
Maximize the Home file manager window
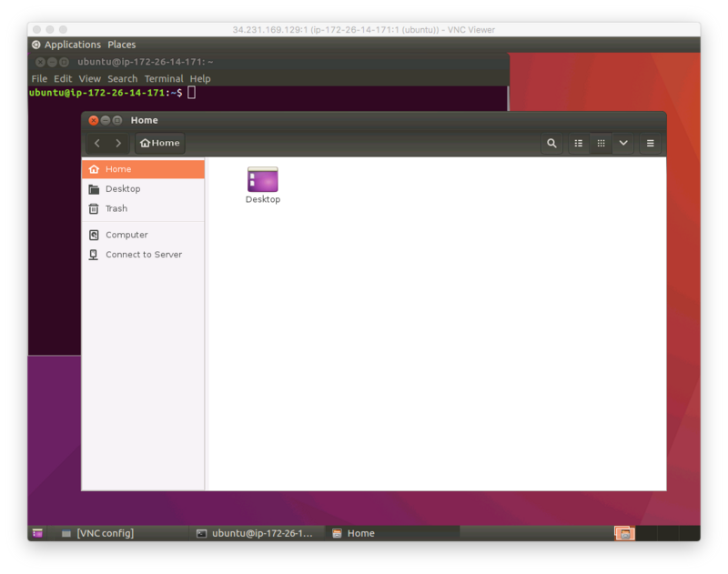point(117,120)
